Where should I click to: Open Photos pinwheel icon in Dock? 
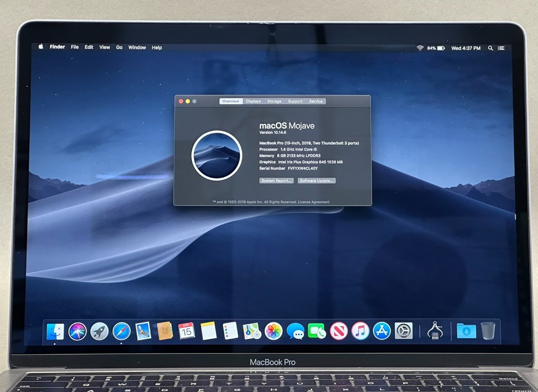[x=273, y=331]
